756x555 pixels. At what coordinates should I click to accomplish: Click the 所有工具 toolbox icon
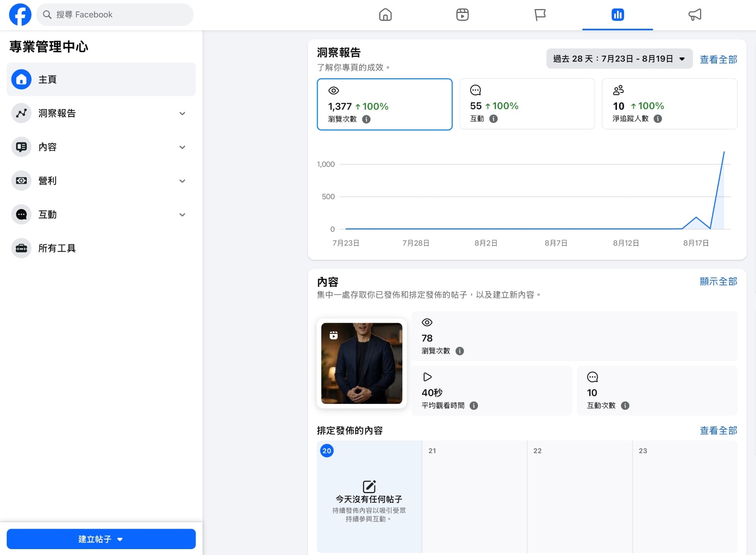click(21, 248)
